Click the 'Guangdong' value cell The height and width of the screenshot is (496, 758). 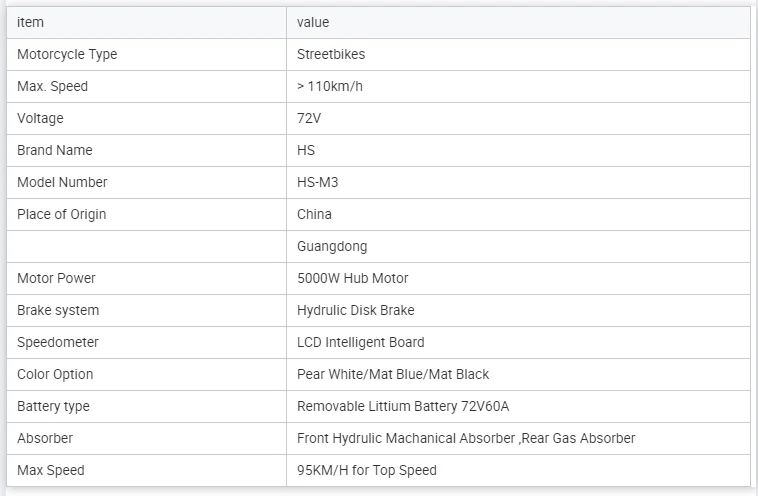[518, 247]
